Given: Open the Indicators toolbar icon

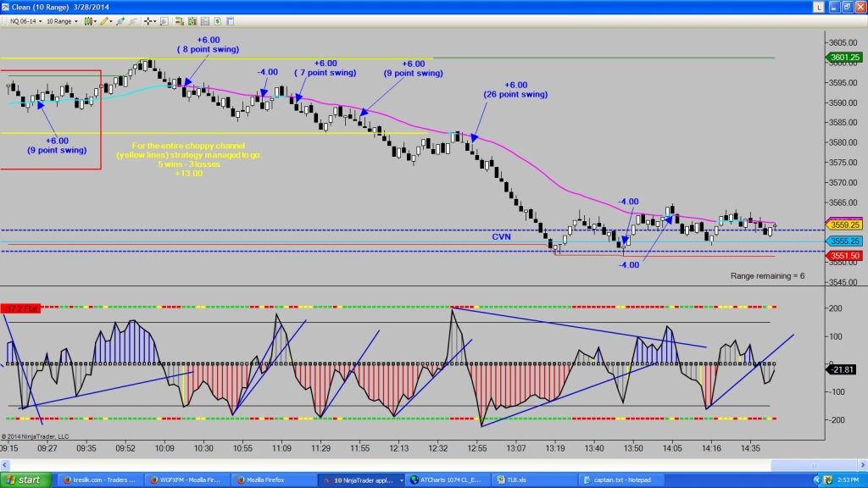Looking at the screenshot, I should 194,20.
